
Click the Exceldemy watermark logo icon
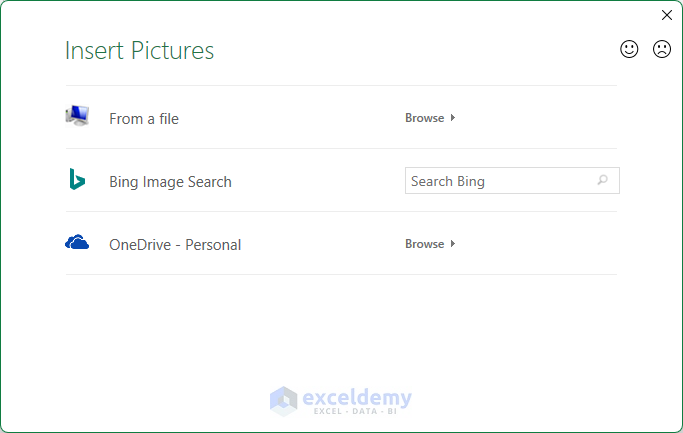(284, 400)
